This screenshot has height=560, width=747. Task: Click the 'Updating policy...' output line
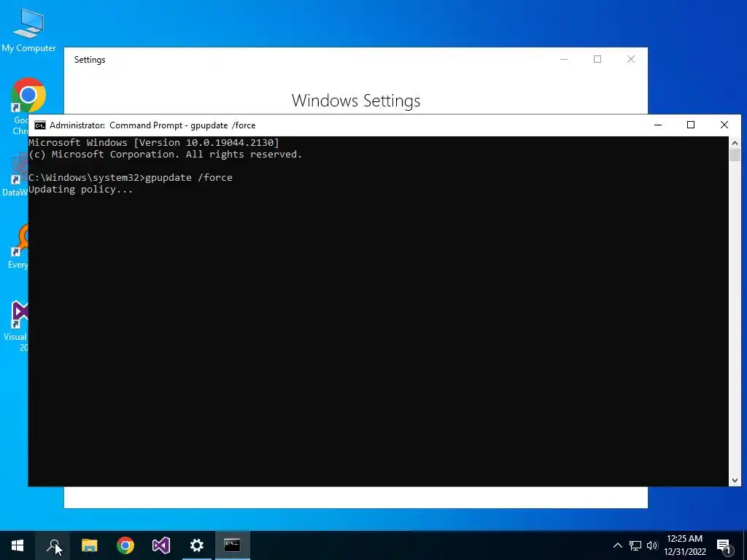click(x=80, y=190)
